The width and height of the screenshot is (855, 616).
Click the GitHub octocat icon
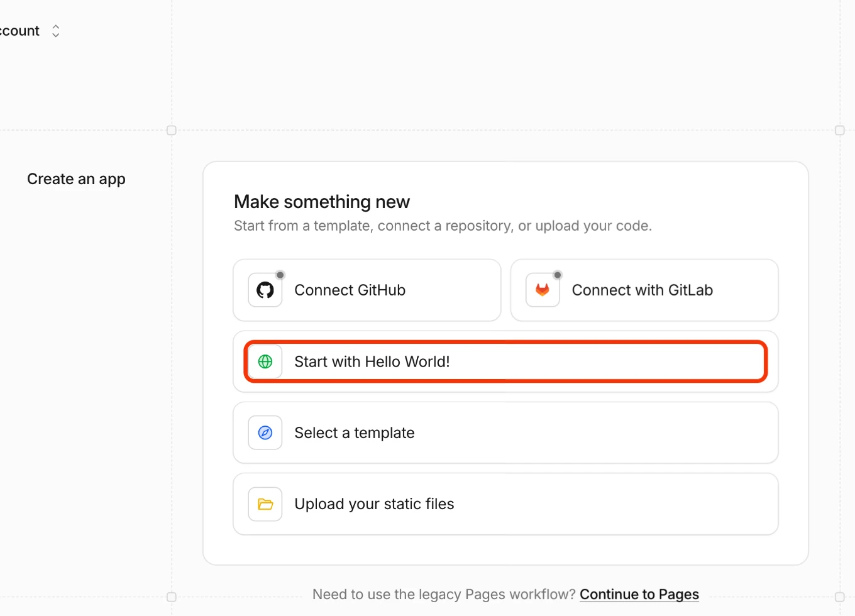point(265,290)
